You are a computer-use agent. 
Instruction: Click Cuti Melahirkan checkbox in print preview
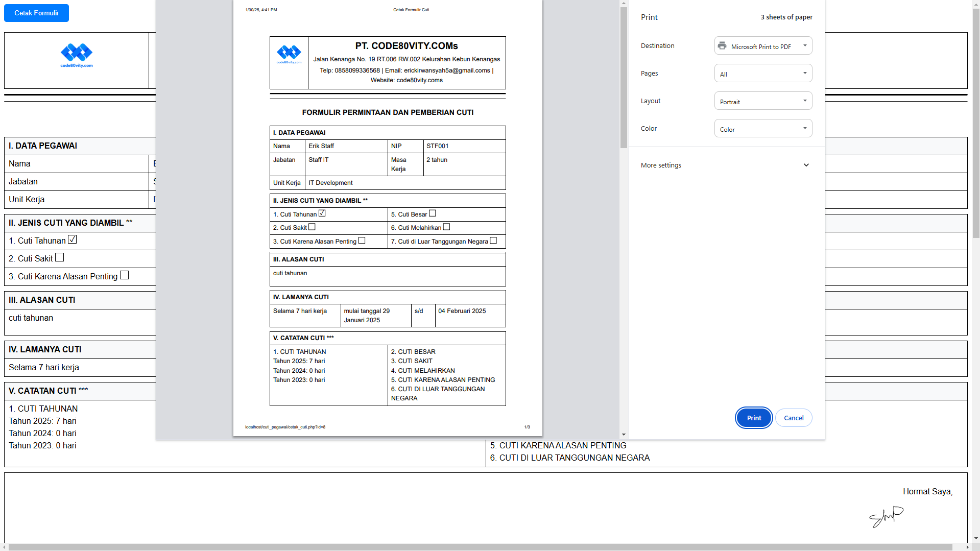coord(446,227)
